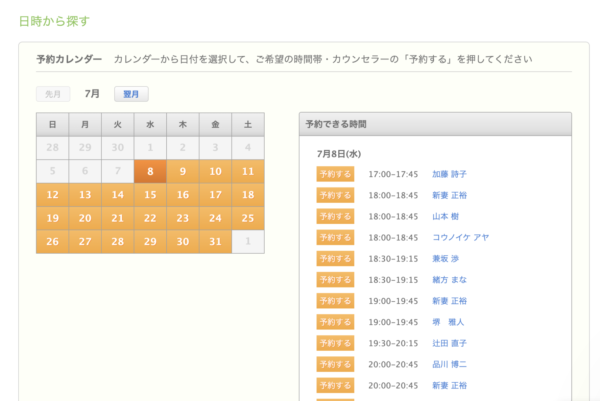This screenshot has height=401, width=600.
Task: Click the 金 weekday header
Action: 215,124
